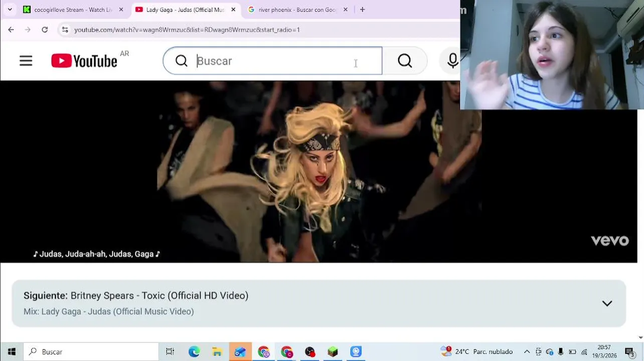Check the battery status tray icon
Viewport: 644px width, 361px height.
[572, 351]
